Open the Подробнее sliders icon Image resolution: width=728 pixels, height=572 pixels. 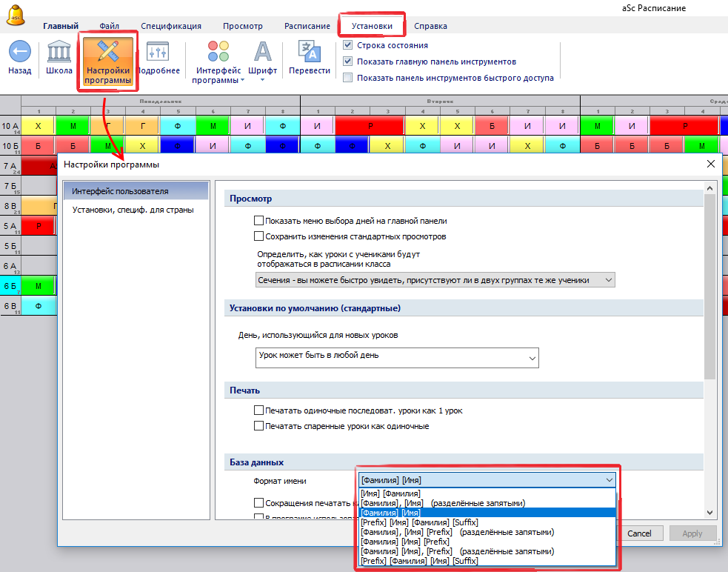[x=158, y=52]
